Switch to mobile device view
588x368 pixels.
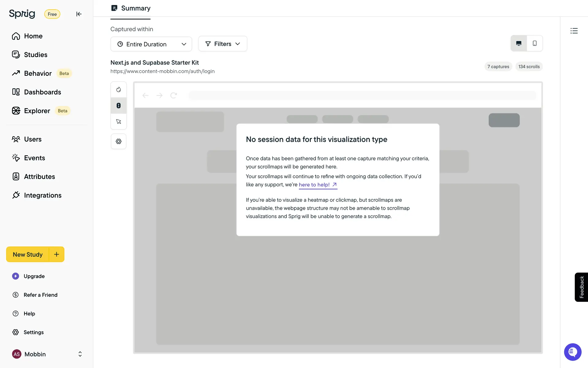(534, 43)
